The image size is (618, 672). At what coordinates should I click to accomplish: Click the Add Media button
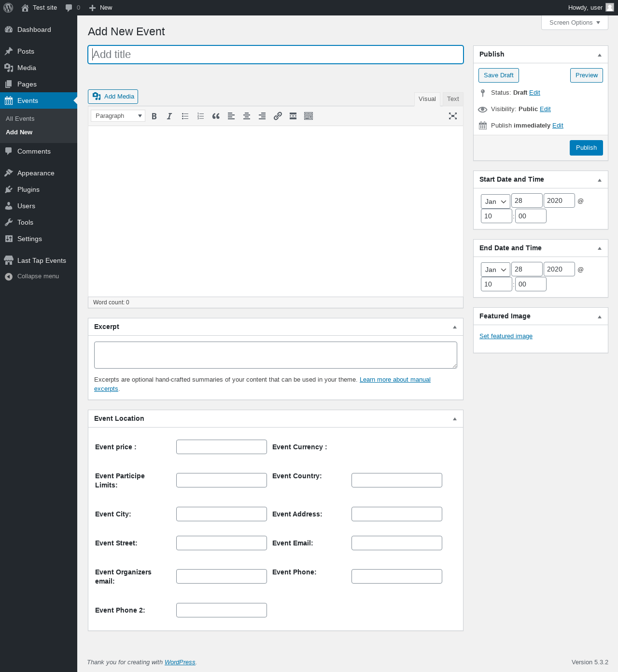[113, 97]
